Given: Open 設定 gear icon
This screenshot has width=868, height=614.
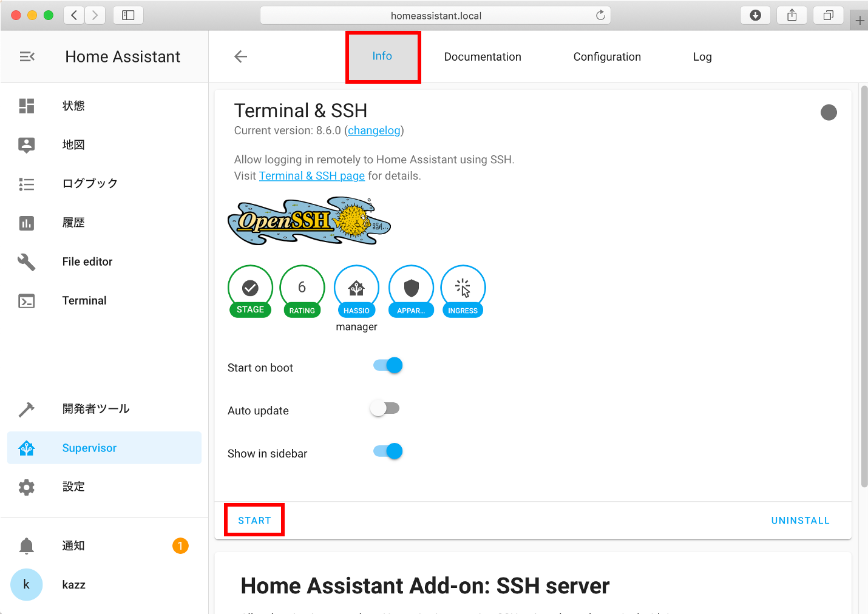Looking at the screenshot, I should 27,487.
